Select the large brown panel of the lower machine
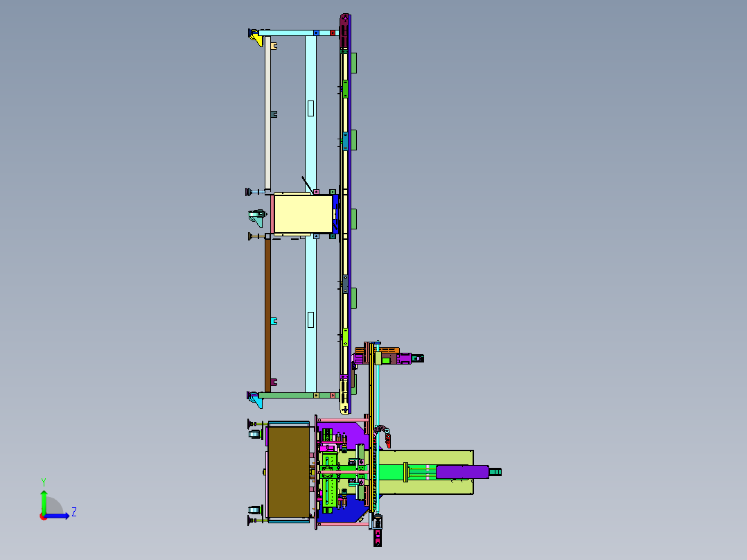The image size is (747, 560). coord(288,472)
